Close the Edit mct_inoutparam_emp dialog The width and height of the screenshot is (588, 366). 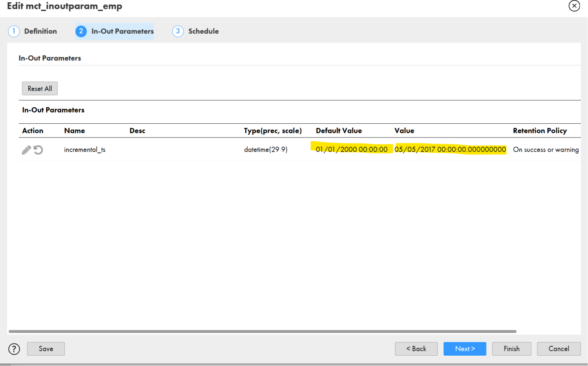coord(574,6)
